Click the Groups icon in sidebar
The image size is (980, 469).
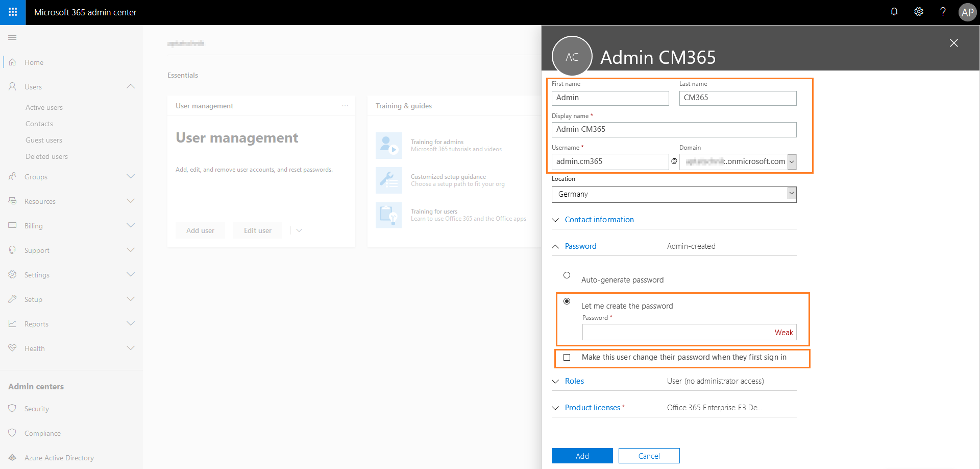(x=12, y=177)
